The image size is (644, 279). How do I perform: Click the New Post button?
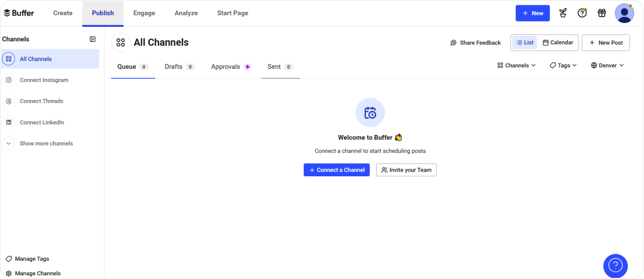click(x=606, y=42)
